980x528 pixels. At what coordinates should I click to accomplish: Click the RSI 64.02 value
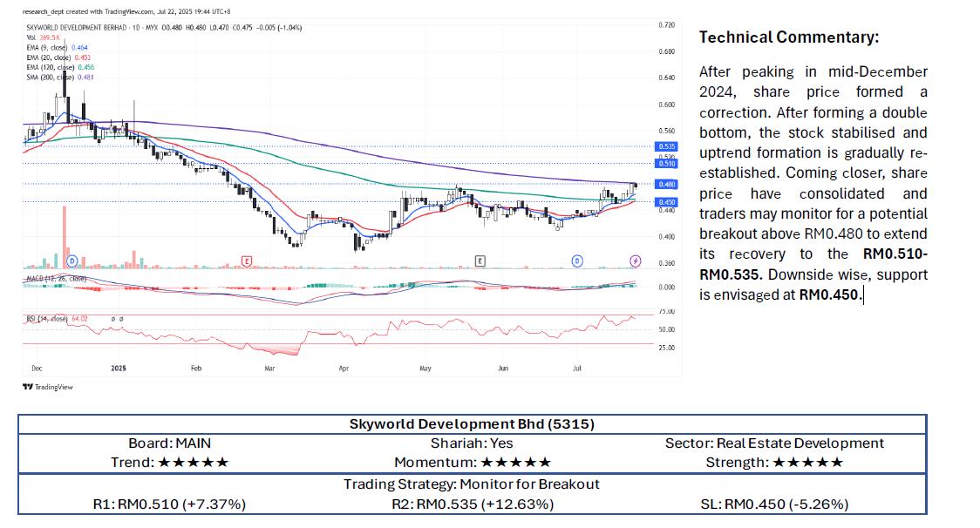[79, 319]
